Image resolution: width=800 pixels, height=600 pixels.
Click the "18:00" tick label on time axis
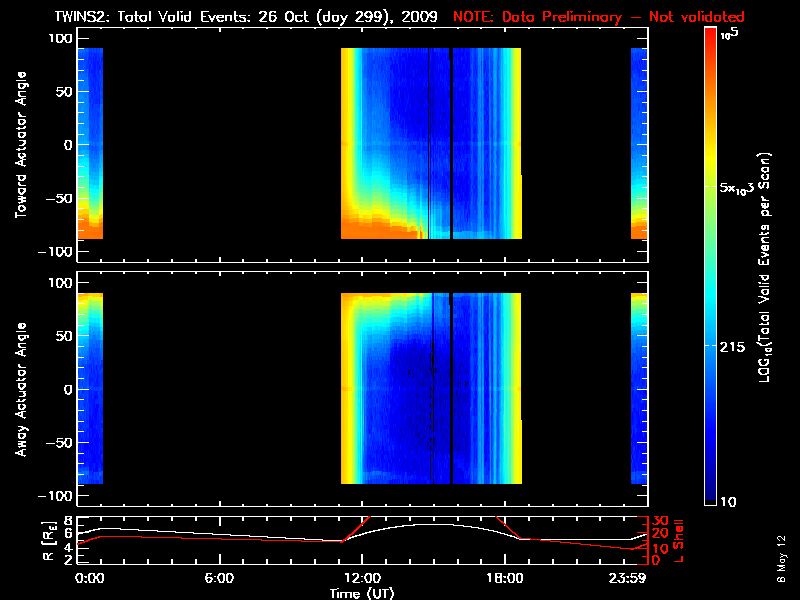504,578
